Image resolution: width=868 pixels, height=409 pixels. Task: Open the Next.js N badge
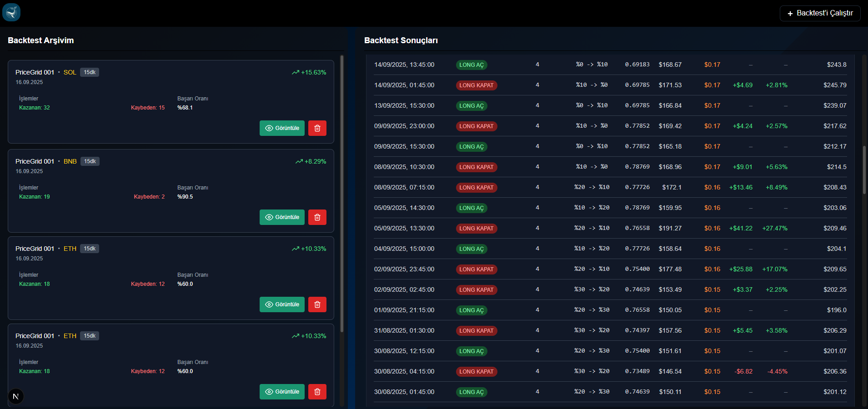coord(16,396)
